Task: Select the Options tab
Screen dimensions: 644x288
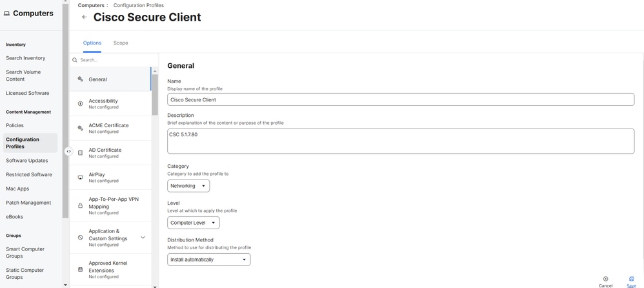Action: (92, 43)
